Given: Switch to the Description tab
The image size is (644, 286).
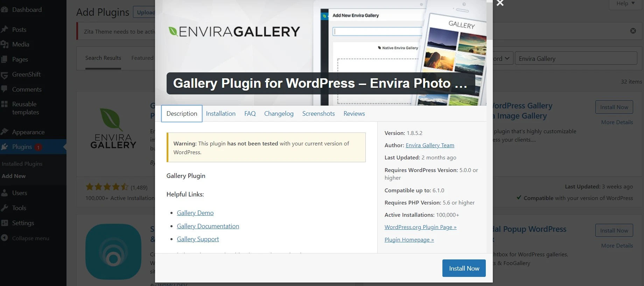Looking at the screenshot, I should pos(182,114).
